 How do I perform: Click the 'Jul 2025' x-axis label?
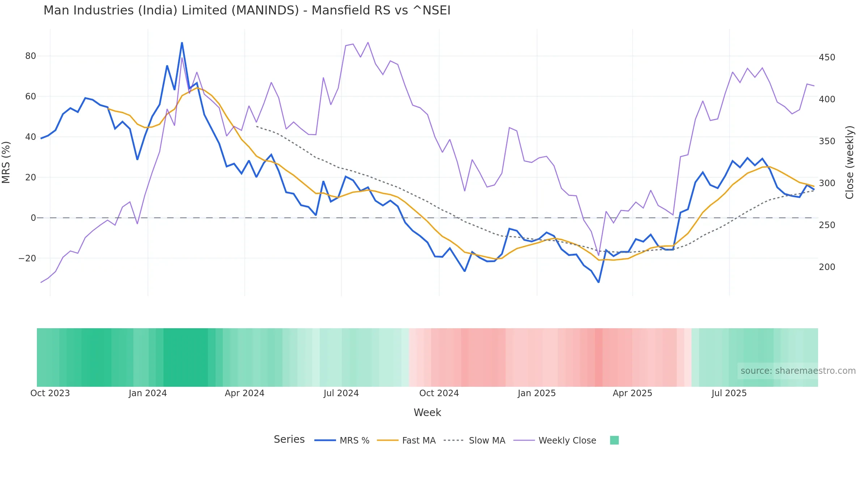tap(729, 393)
